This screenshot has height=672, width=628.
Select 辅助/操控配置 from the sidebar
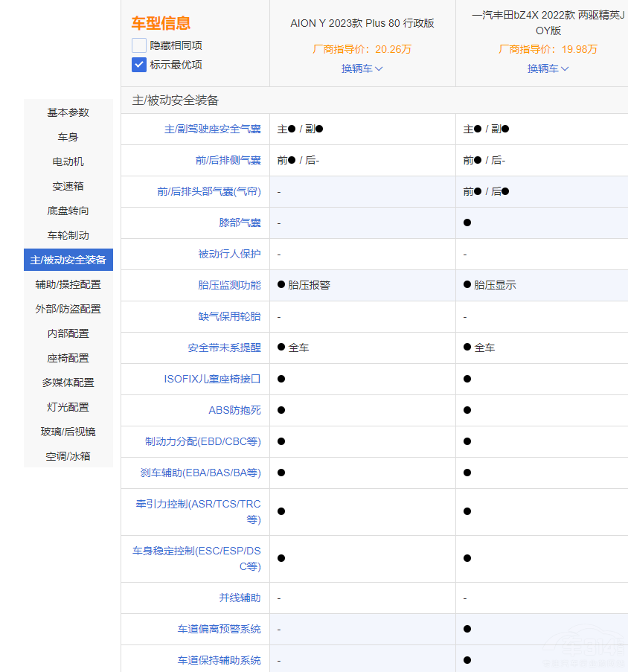click(68, 284)
